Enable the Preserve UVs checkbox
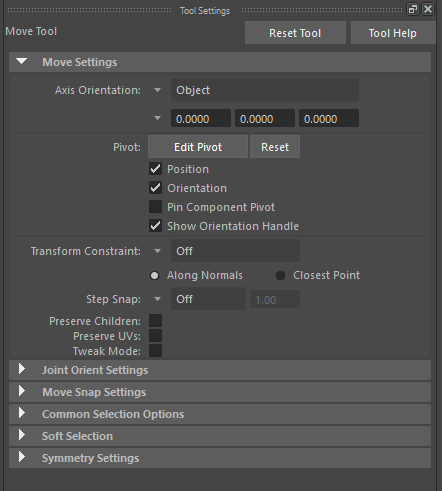This screenshot has width=442, height=491. click(x=155, y=336)
